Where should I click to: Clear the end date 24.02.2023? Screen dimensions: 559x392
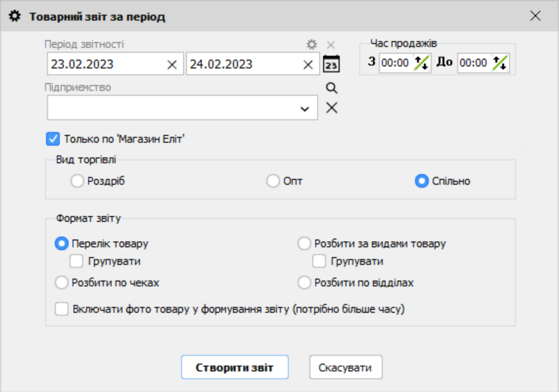307,64
